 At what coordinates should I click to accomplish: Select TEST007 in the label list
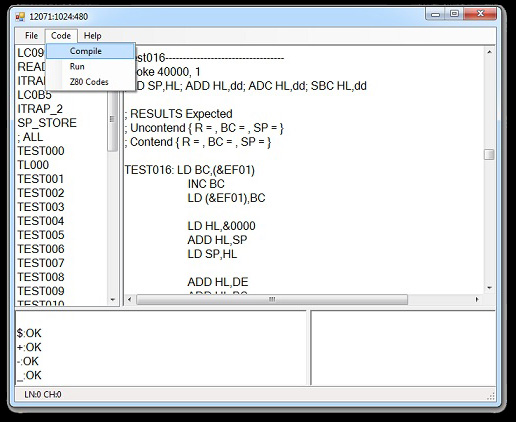point(41,263)
